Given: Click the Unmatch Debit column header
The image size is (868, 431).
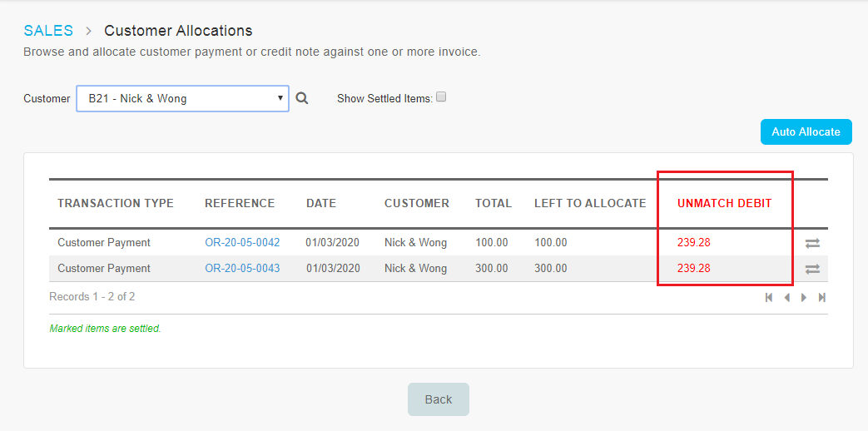Looking at the screenshot, I should point(725,204).
